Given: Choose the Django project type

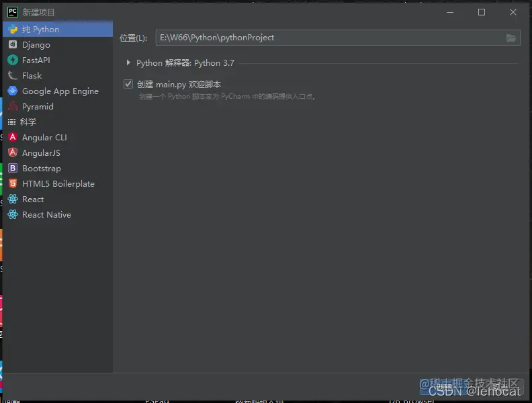Looking at the screenshot, I should coord(58,45).
